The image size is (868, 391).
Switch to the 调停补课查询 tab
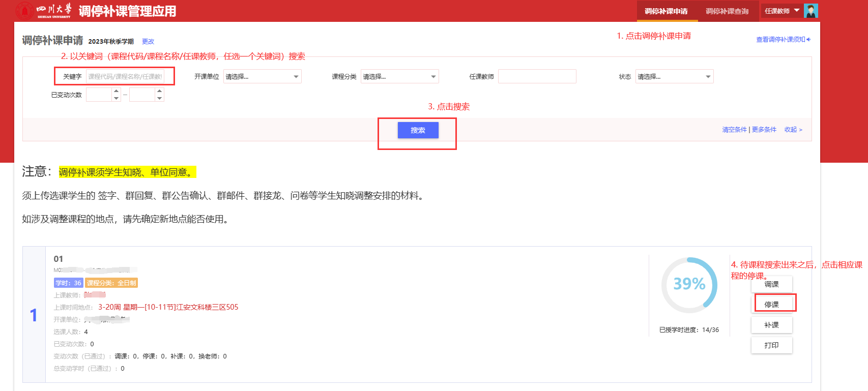tap(727, 11)
